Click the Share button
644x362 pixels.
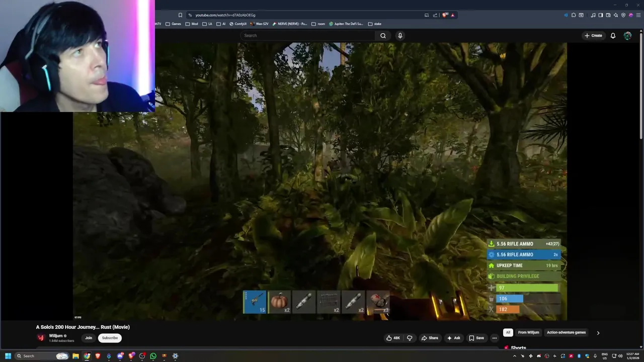(430, 338)
